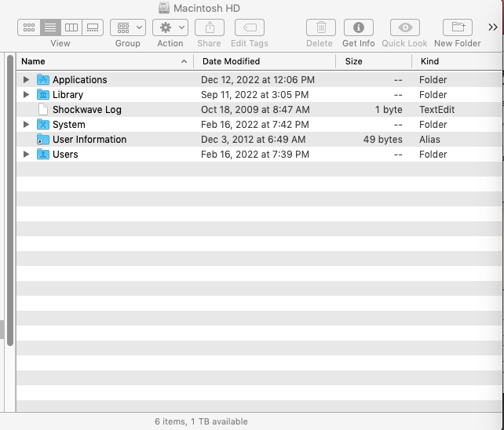Switch to column view
This screenshot has height=430, width=504.
pyautogui.click(x=71, y=27)
